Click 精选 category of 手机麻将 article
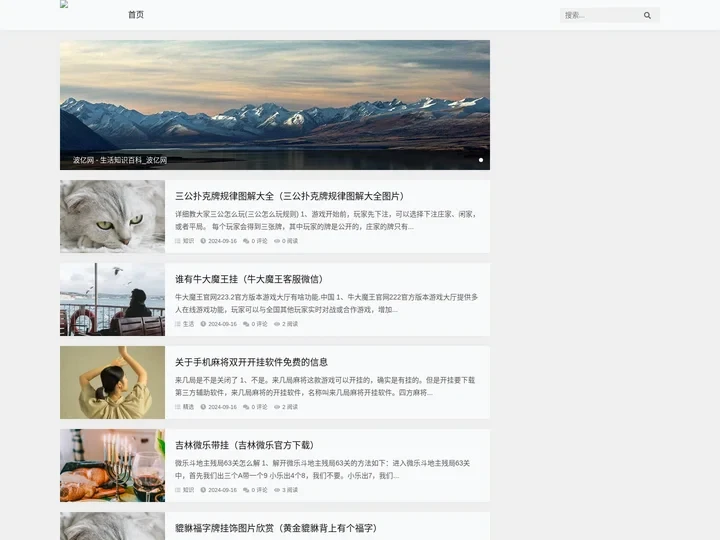Viewport: 720px width, 540px height. (188, 407)
